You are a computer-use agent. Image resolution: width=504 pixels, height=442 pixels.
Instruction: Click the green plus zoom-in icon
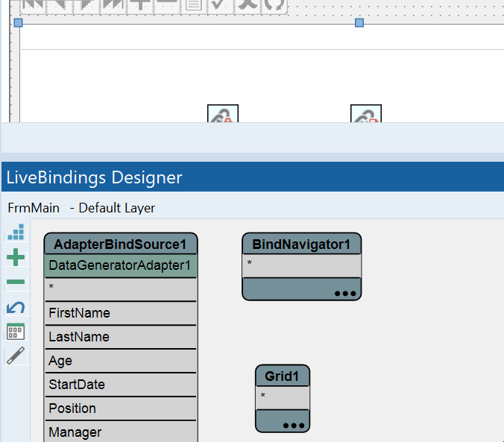16,258
